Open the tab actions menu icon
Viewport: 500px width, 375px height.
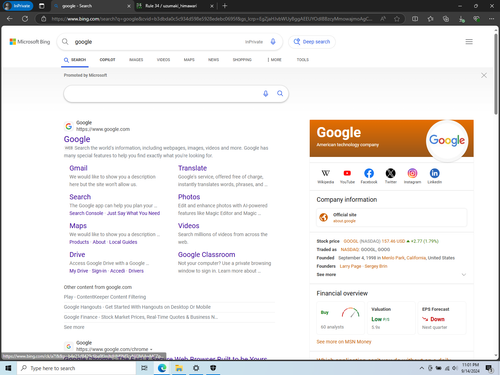click(x=42, y=6)
